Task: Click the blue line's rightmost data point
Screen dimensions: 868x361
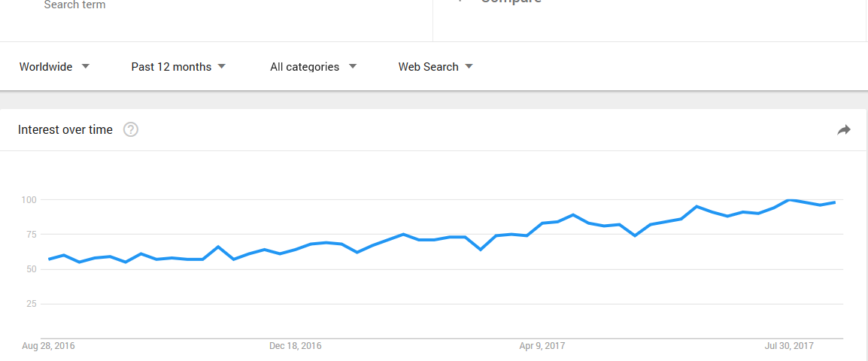Action: tap(835, 202)
